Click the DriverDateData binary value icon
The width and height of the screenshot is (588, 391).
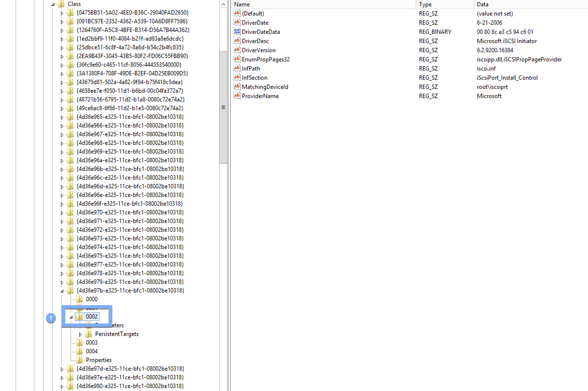pyautogui.click(x=237, y=32)
